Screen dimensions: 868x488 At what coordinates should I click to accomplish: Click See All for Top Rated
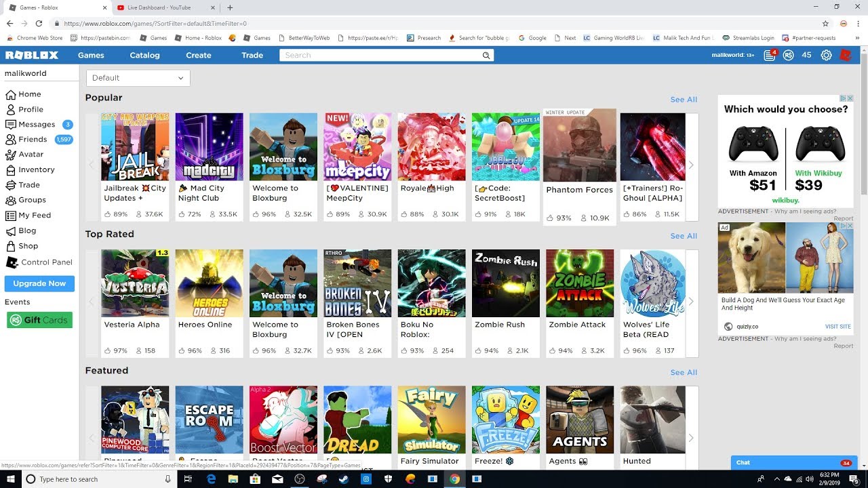(684, 236)
